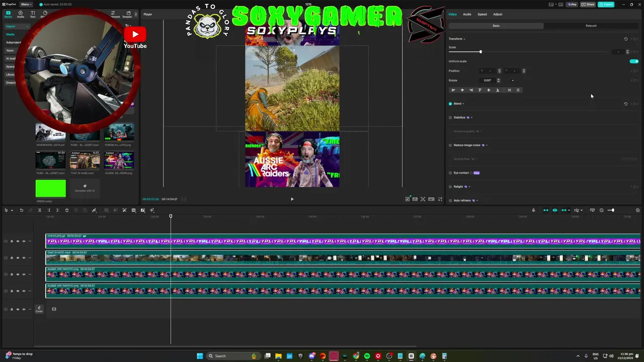Viewport: 644px width, 362px height.
Task: Mute the THAT IS HUGE.mp4 track
Action: (24, 258)
